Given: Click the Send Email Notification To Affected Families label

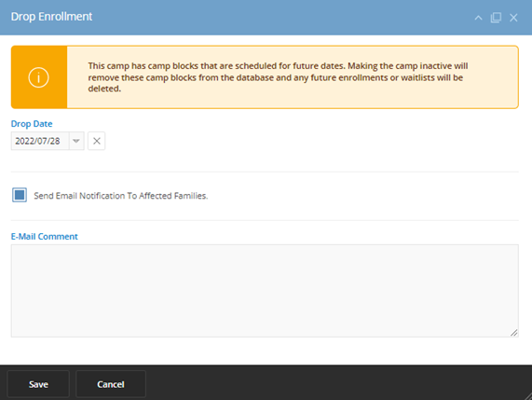Looking at the screenshot, I should click(x=121, y=196).
